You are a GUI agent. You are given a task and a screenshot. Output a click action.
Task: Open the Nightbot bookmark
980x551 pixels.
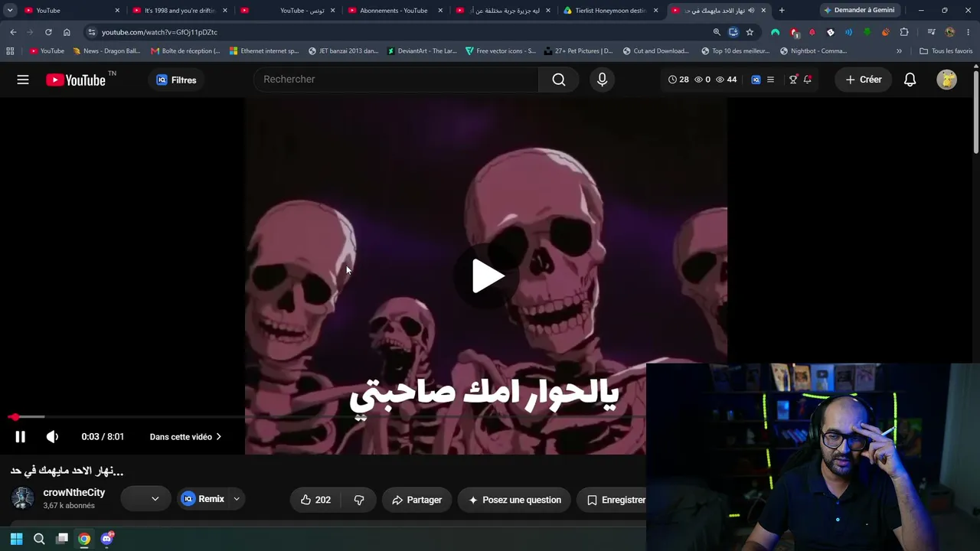[813, 51]
